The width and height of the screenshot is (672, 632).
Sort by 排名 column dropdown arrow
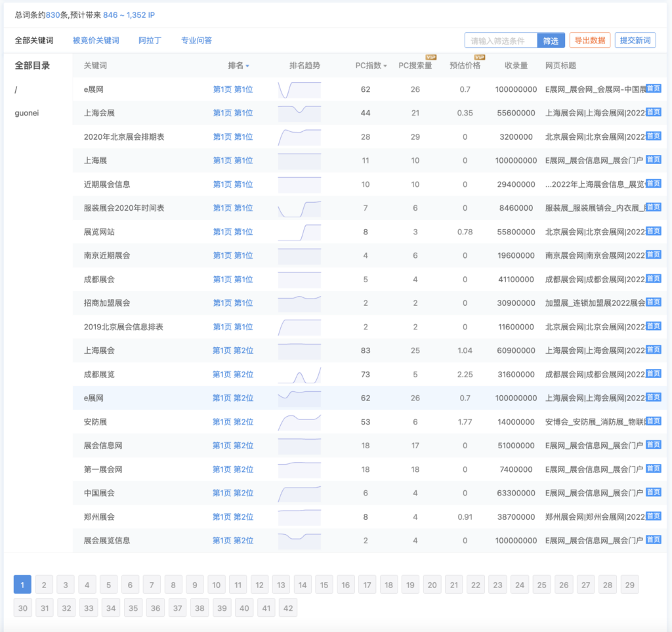(247, 66)
